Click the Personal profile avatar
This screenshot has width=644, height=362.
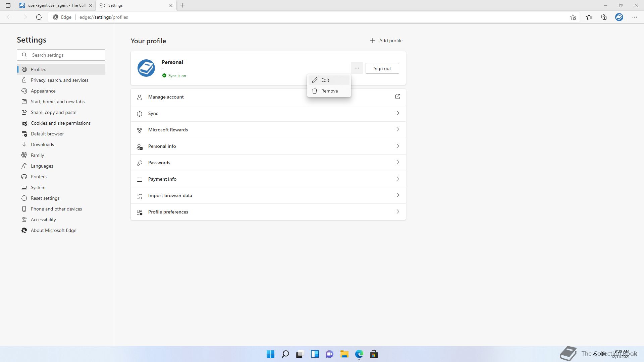146,68
